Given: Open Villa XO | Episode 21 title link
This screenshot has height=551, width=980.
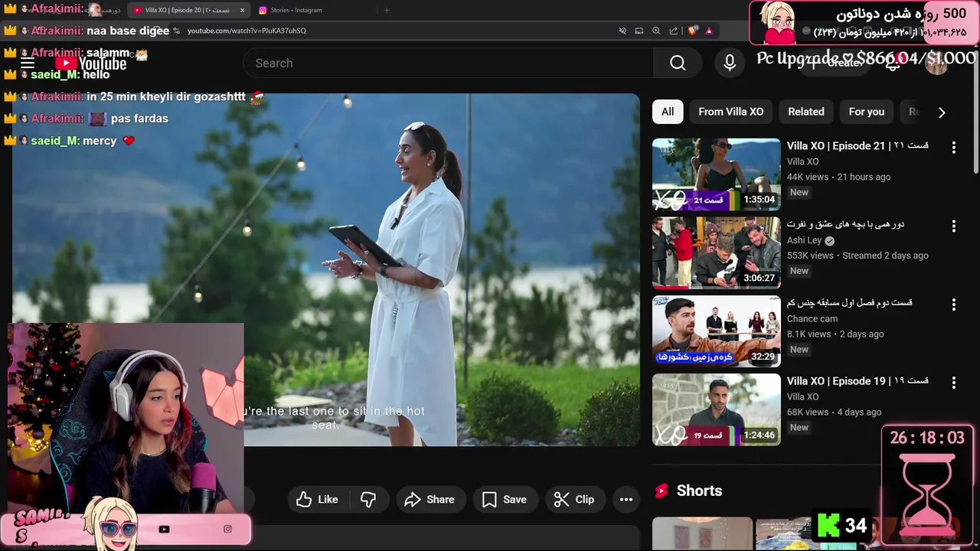Looking at the screenshot, I should pos(857,145).
